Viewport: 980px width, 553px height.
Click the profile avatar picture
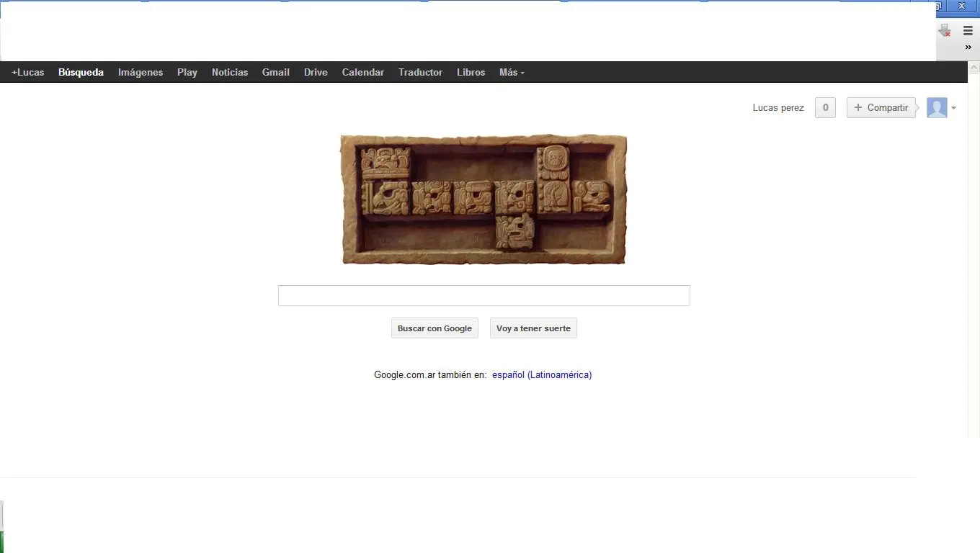click(x=937, y=108)
